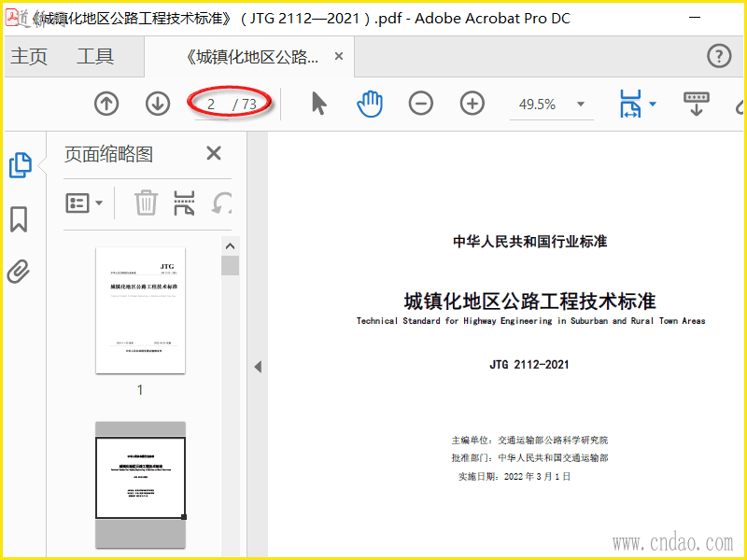Image resolution: width=747 pixels, height=560 pixels.
Task: Click the rotate page counterclockwise icon
Action: click(x=221, y=203)
